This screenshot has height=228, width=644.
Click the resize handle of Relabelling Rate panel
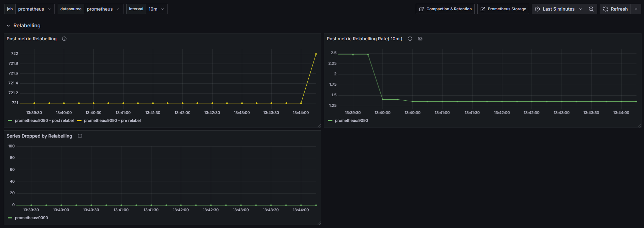point(639,126)
